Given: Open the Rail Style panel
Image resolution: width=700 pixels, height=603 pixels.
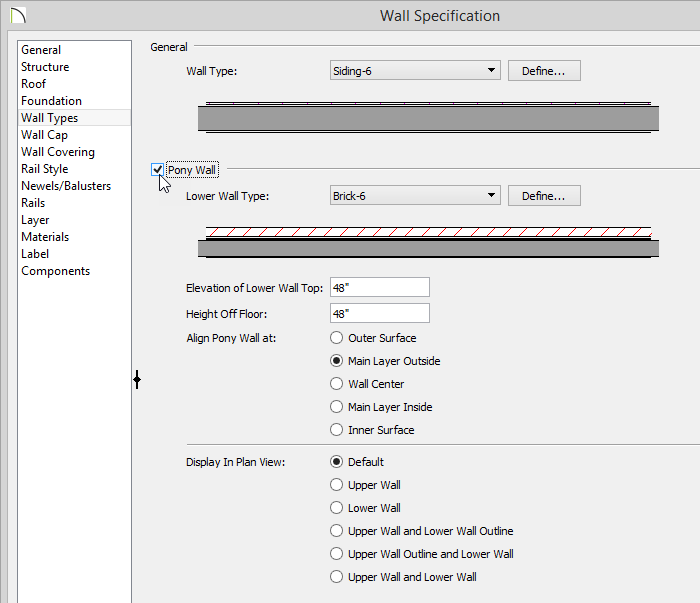Looking at the screenshot, I should tap(74, 168).
